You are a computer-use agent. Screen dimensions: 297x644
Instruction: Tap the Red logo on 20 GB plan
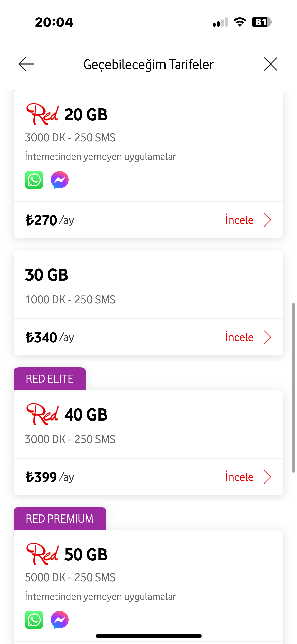[x=43, y=114]
